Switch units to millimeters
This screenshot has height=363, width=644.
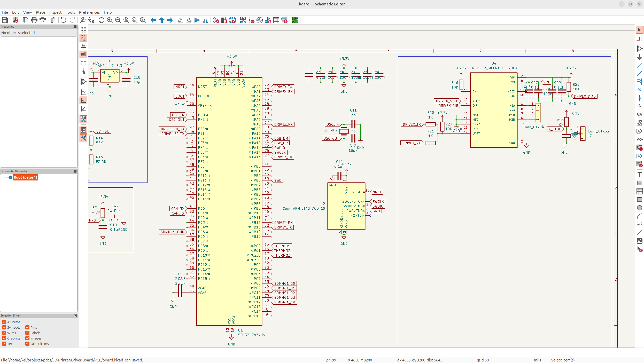tap(83, 63)
